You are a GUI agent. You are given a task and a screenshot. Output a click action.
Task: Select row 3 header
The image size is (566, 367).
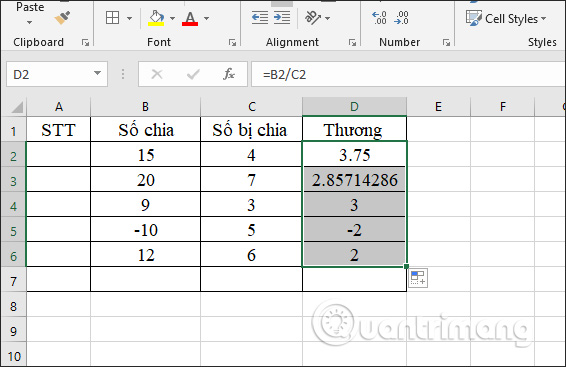pyautogui.click(x=14, y=180)
